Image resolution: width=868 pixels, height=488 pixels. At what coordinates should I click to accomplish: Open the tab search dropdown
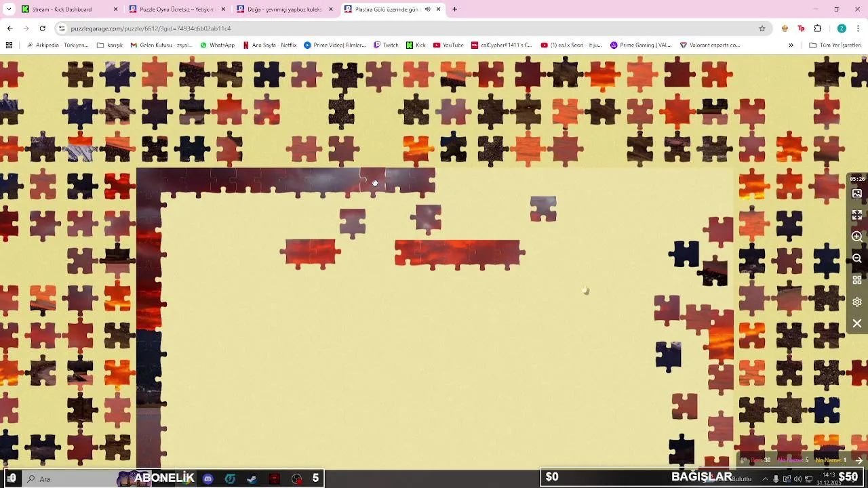(8, 9)
